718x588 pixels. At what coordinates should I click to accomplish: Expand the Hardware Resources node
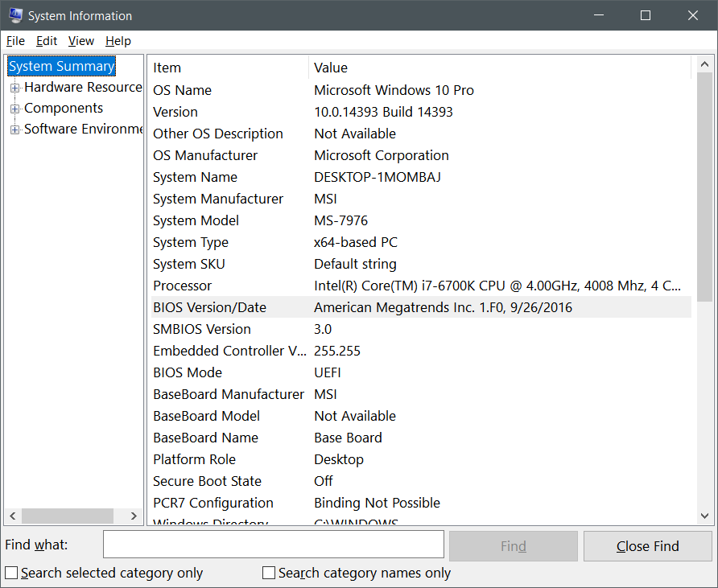click(14, 88)
